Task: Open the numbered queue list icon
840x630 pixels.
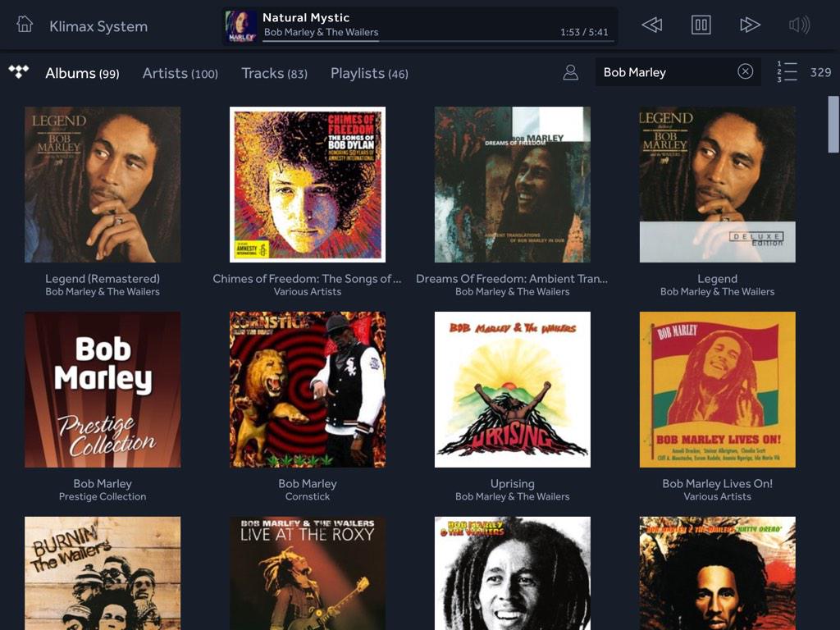Action: [787, 72]
